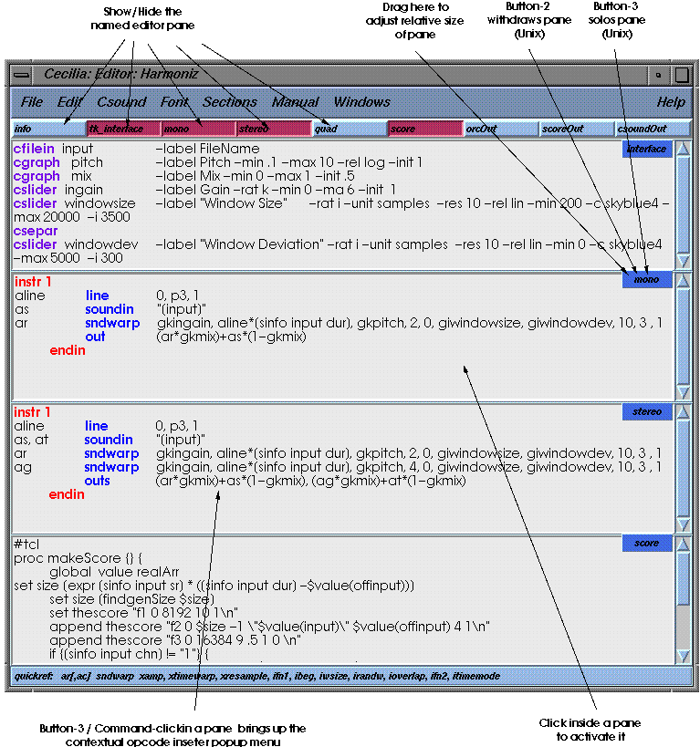Click the blue 'score' pane label
Screen dimensions: 700x747
(x=646, y=543)
